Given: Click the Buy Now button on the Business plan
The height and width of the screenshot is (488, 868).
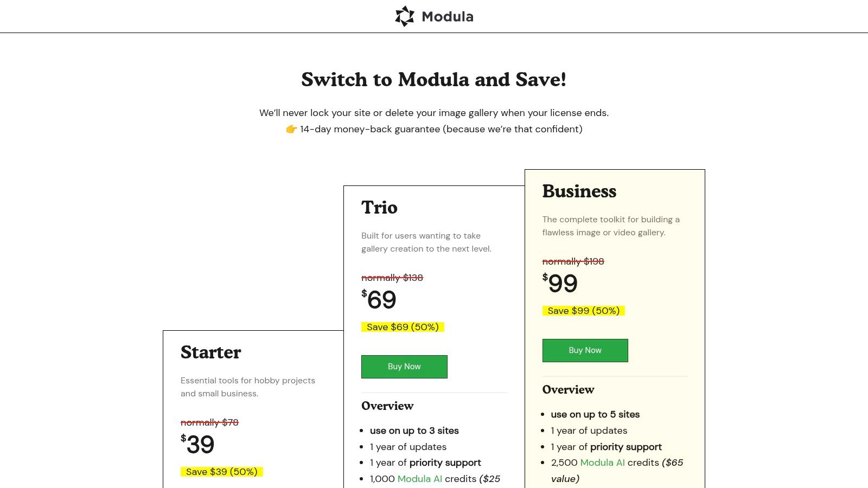Looking at the screenshot, I should pyautogui.click(x=585, y=350).
